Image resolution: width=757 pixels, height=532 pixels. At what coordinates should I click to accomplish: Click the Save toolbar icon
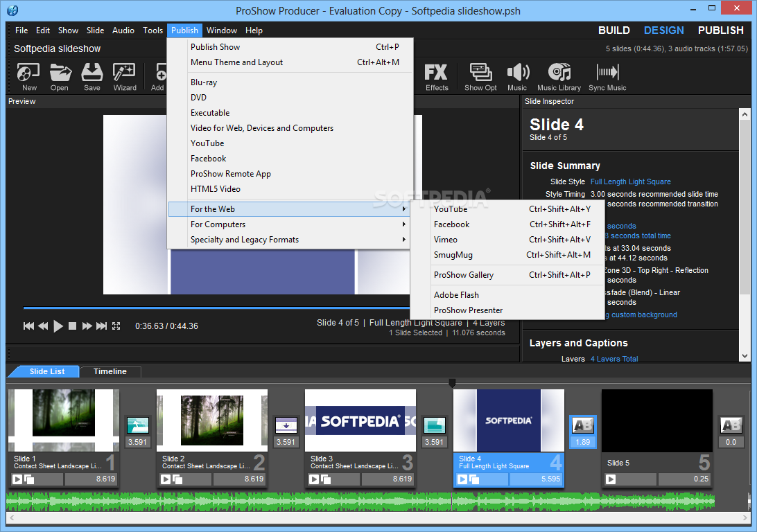(92, 77)
